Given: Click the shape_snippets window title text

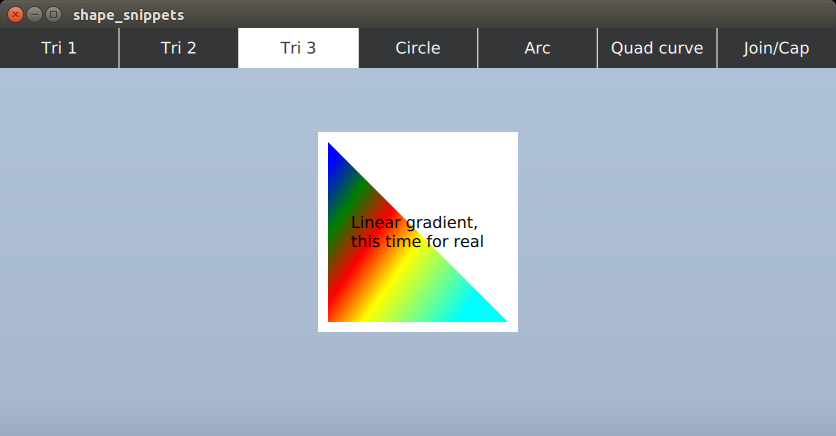Looking at the screenshot, I should (x=128, y=15).
